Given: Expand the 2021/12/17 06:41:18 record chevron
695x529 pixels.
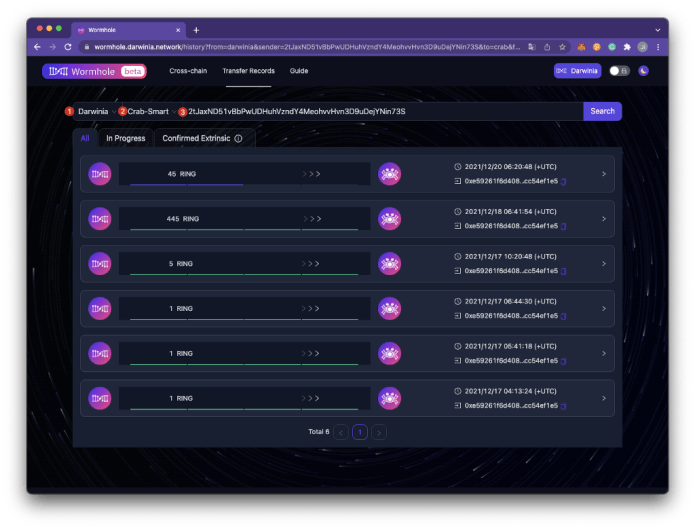Looking at the screenshot, I should pos(604,353).
